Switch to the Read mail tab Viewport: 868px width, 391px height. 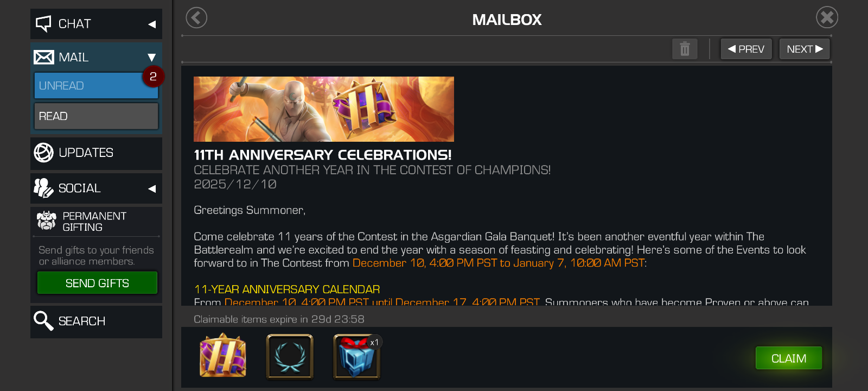[96, 116]
